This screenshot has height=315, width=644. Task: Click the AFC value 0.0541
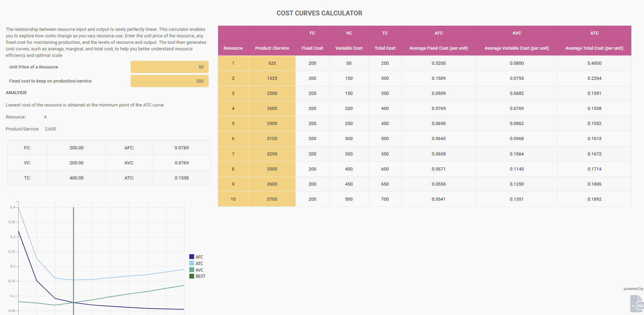click(x=439, y=199)
